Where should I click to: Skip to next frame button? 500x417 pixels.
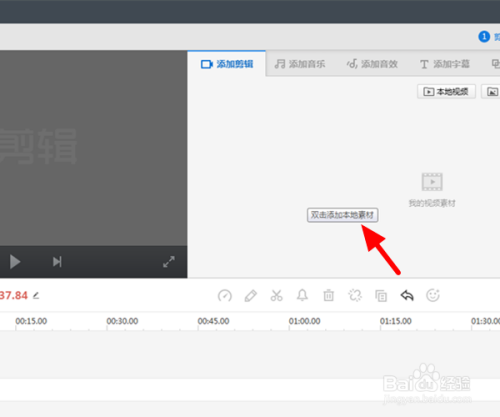57,262
